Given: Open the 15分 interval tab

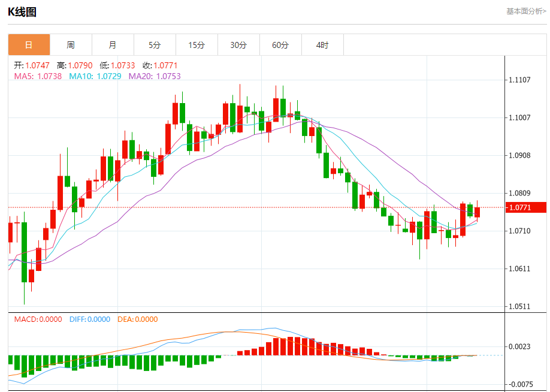Looking at the screenshot, I should coord(197,45).
